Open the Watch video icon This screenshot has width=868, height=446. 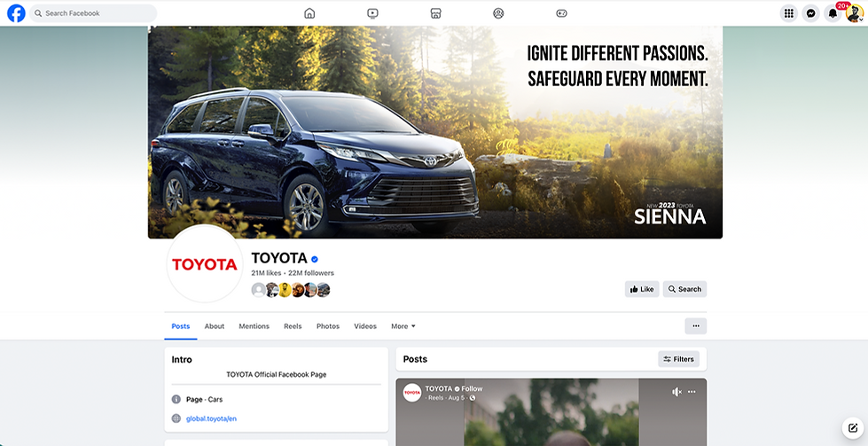coord(372,13)
